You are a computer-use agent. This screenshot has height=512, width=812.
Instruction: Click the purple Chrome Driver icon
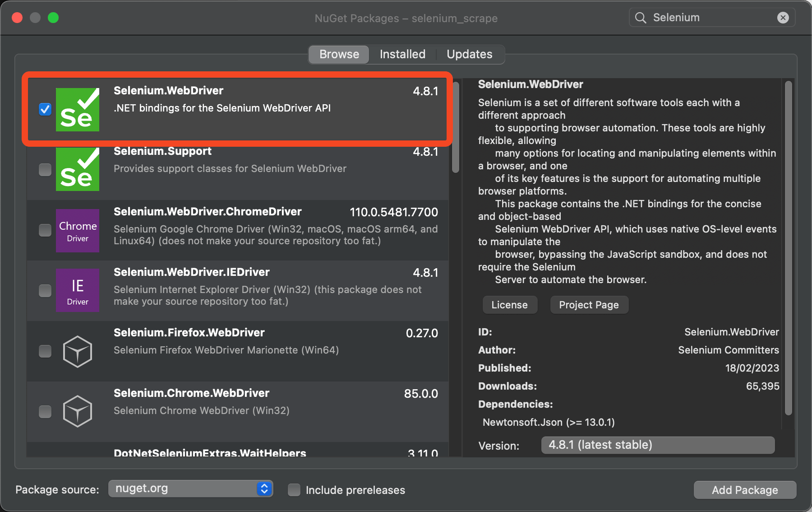click(x=78, y=231)
